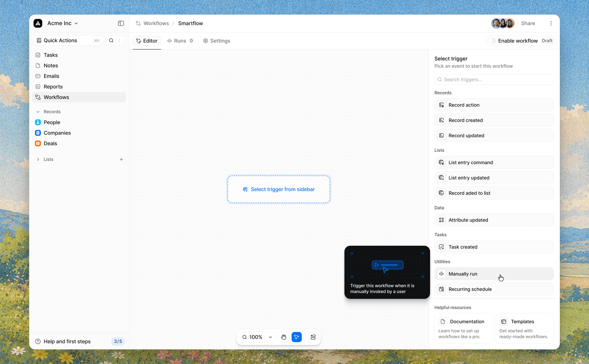This screenshot has height=364, width=589.
Task: Select the pointer cursor tool
Action: pyautogui.click(x=297, y=337)
